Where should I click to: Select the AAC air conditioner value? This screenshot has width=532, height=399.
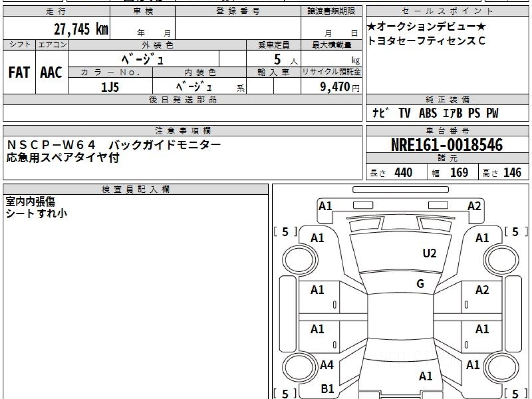(51, 73)
